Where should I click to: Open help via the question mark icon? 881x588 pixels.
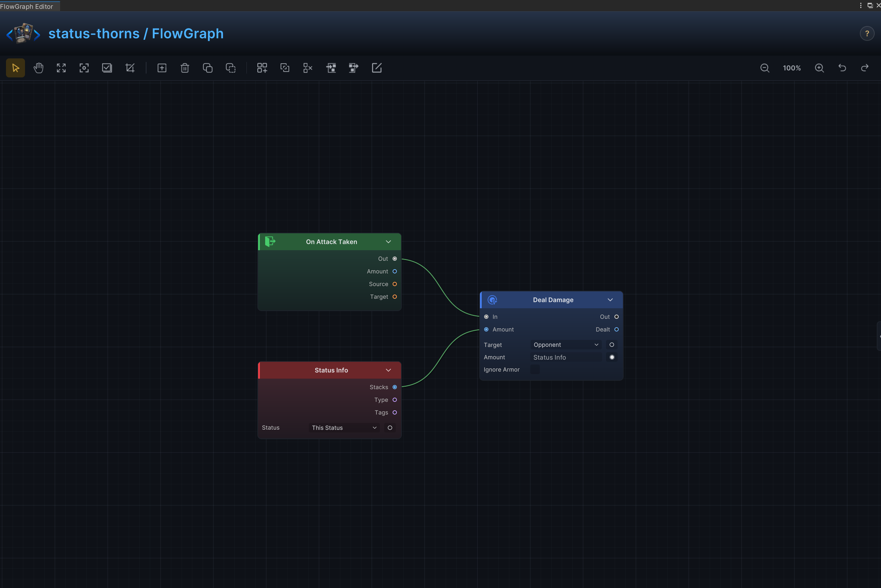pyautogui.click(x=867, y=34)
